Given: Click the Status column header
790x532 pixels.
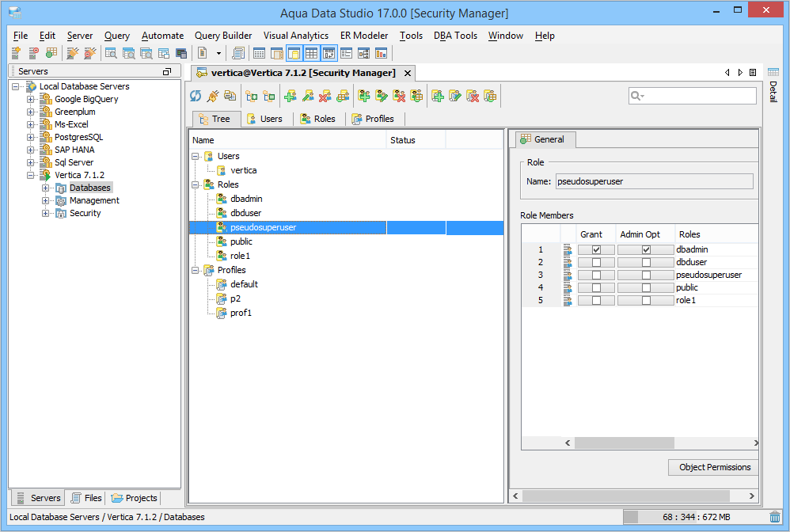Looking at the screenshot, I should [416, 140].
